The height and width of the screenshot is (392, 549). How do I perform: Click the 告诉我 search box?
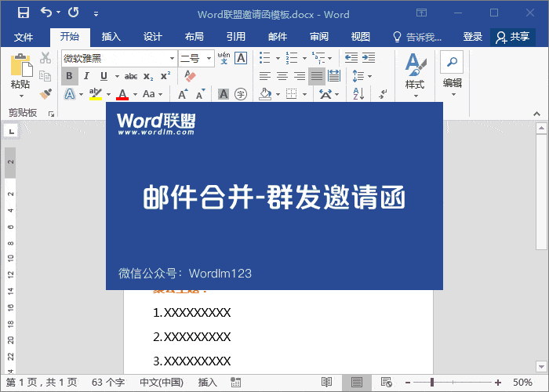click(x=417, y=37)
